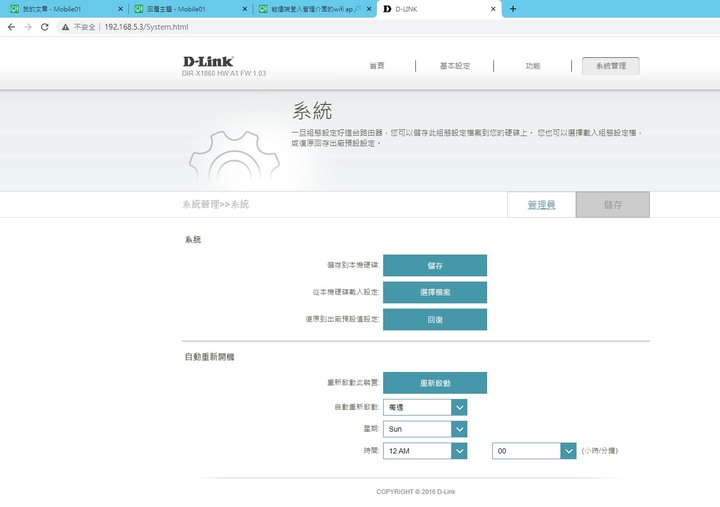Click the D-Link logo
The image size is (720, 507).
208,62
